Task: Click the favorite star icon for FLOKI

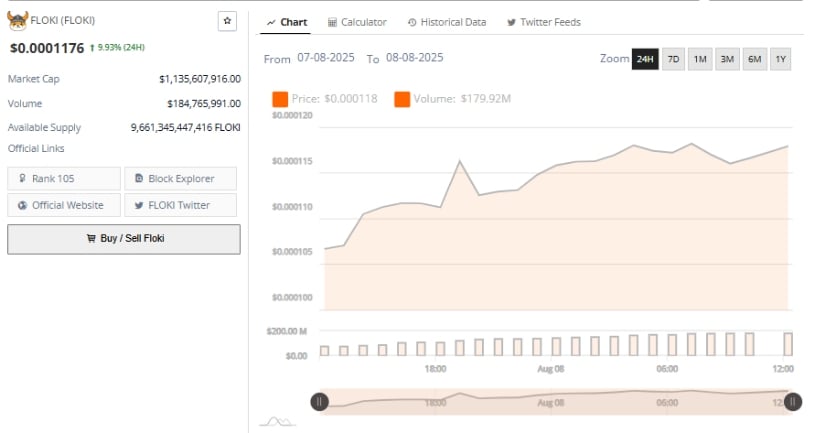Action: point(227,21)
